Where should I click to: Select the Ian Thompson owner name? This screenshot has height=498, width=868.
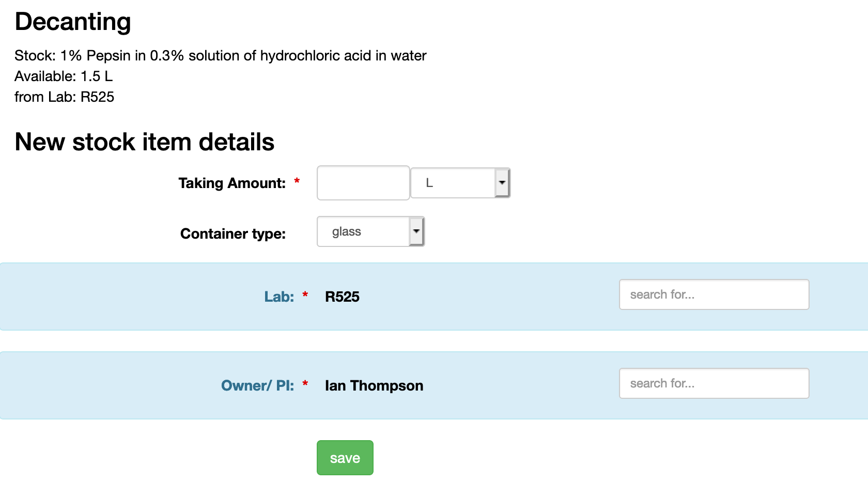(x=374, y=385)
